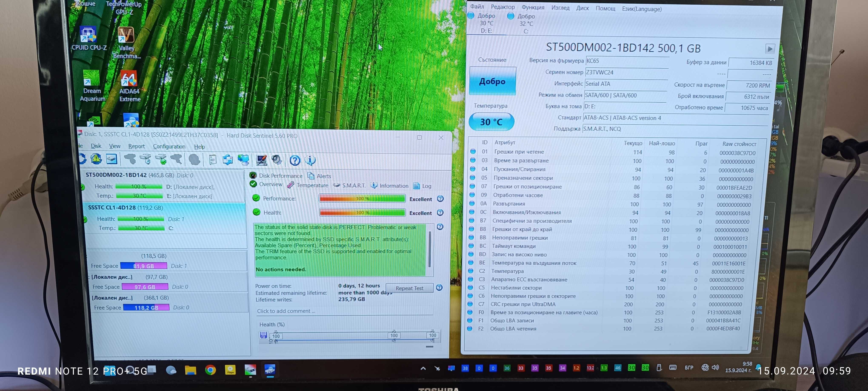Click the help icon next to status text box
The height and width of the screenshot is (391, 868).
440,227
